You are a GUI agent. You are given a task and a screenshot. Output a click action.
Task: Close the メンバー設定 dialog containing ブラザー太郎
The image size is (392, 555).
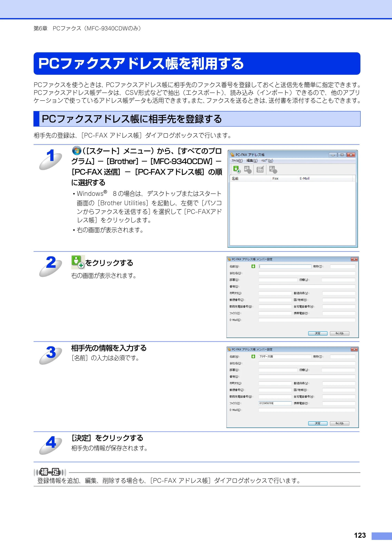click(354, 349)
